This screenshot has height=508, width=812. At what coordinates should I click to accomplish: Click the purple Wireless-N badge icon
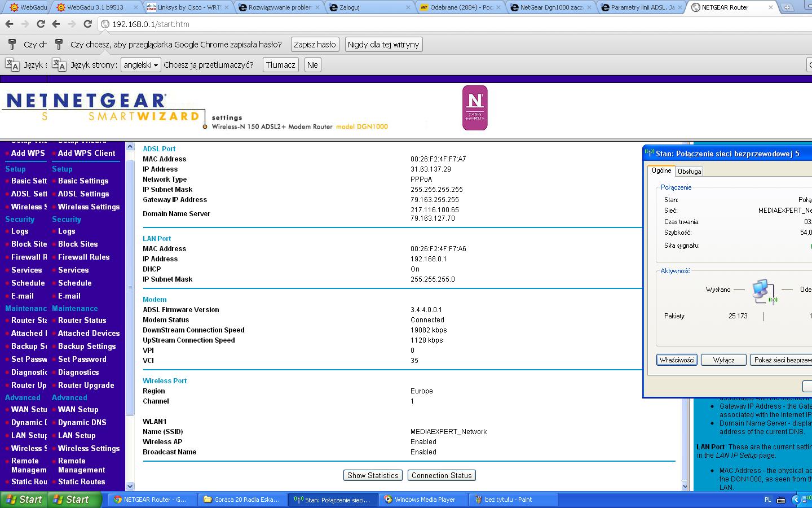pyautogui.click(x=475, y=108)
